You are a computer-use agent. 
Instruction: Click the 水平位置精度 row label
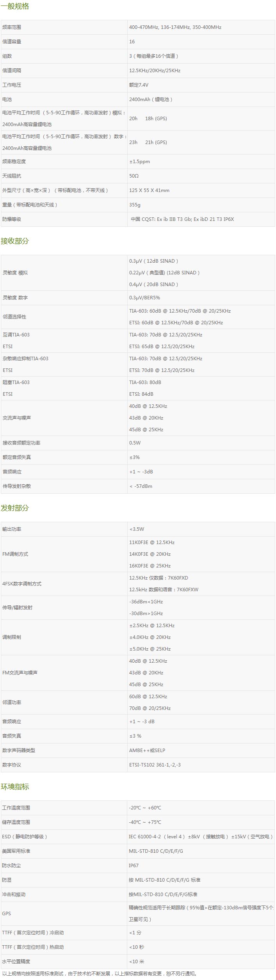point(16,961)
